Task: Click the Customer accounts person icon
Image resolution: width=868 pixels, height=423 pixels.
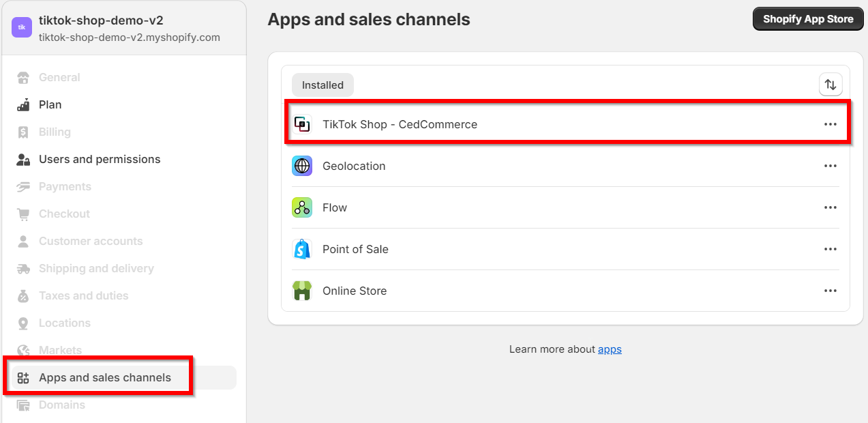Action: coord(24,241)
